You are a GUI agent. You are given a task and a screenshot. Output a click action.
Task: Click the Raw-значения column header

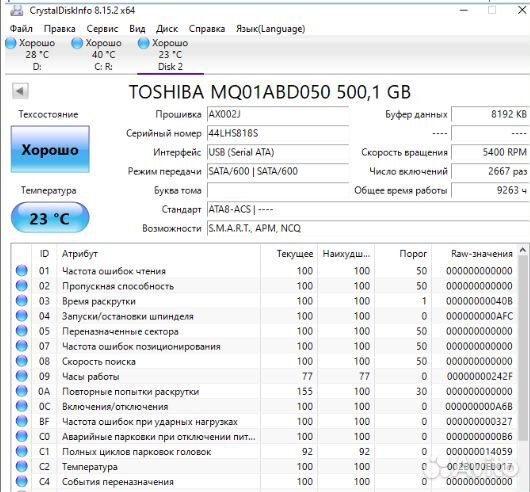[475, 253]
